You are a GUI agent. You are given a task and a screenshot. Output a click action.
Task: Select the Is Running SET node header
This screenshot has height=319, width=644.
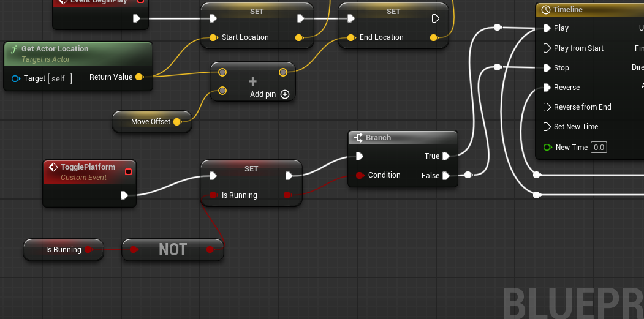coord(251,169)
